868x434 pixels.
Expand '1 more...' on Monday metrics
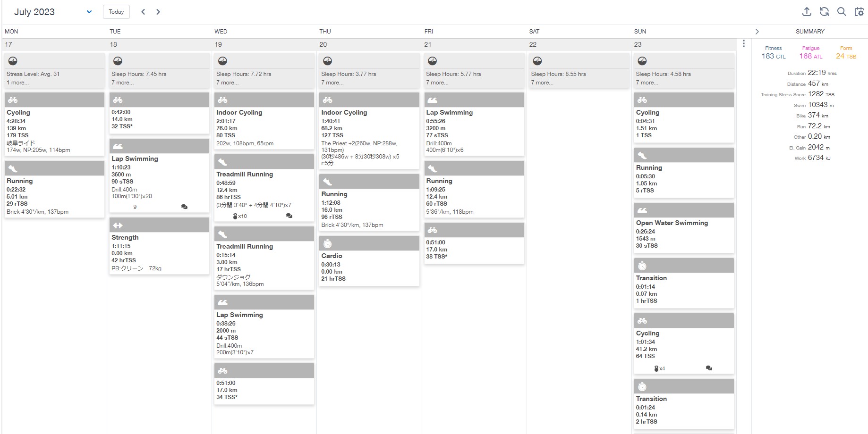click(x=18, y=83)
